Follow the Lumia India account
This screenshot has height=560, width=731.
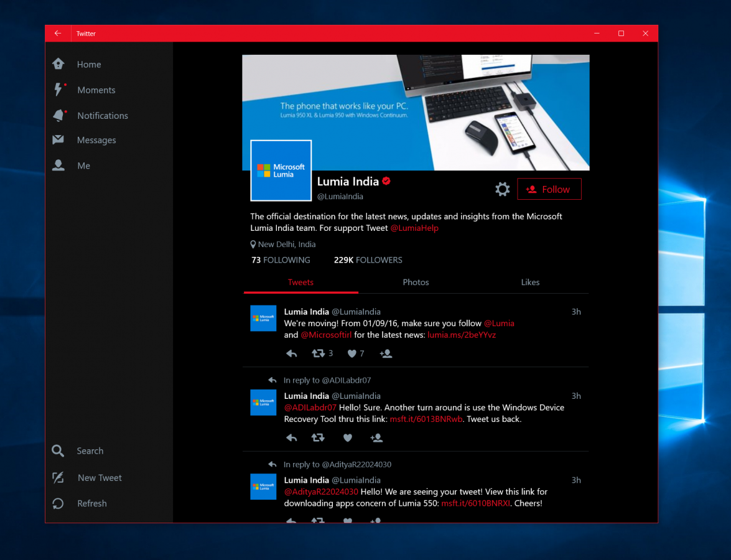(x=549, y=189)
